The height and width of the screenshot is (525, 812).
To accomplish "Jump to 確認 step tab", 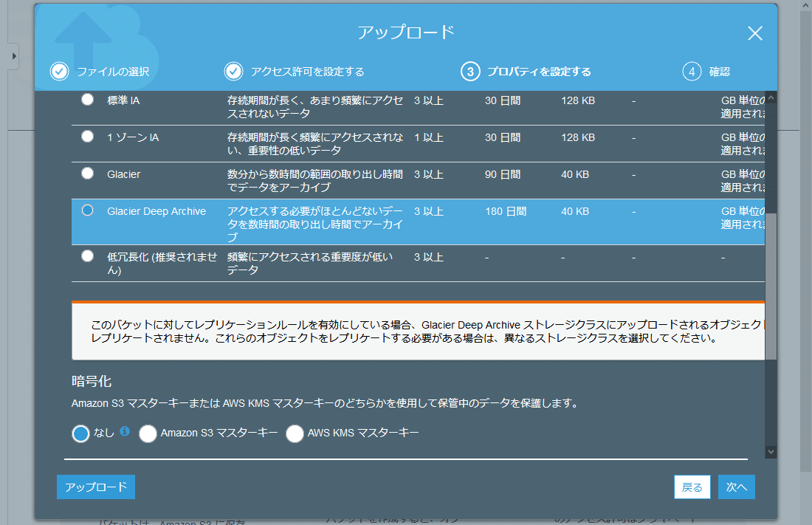I will coord(719,72).
